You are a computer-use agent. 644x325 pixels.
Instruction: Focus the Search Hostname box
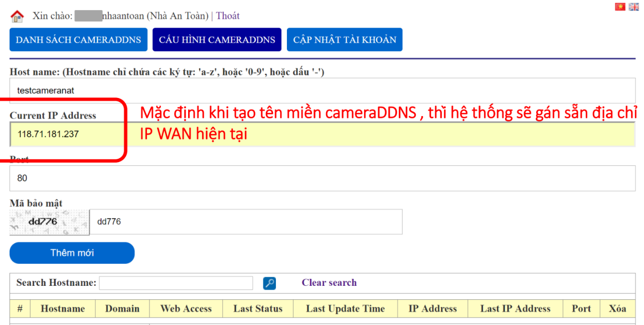176,283
